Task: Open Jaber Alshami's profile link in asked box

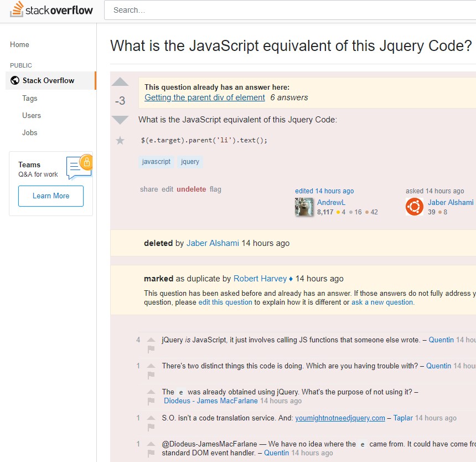Action: (451, 203)
